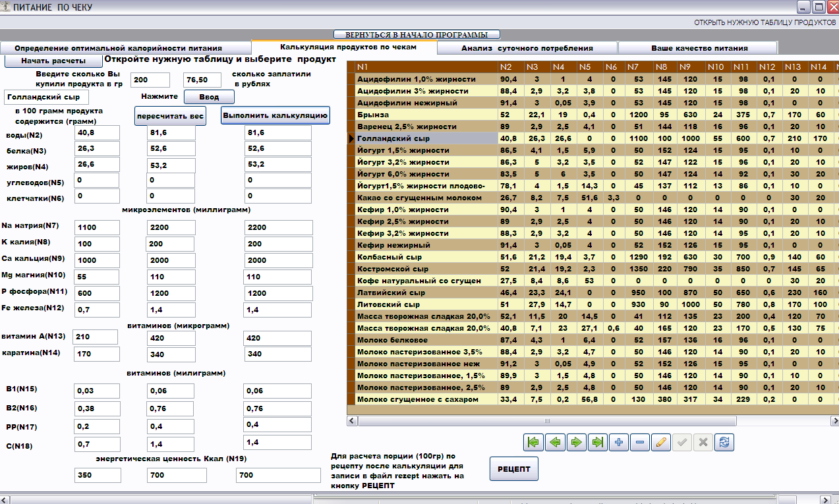Click the table's horizontal scrollbar thumb
Image resolution: width=839 pixels, height=504 pixels.
[x=546, y=420]
